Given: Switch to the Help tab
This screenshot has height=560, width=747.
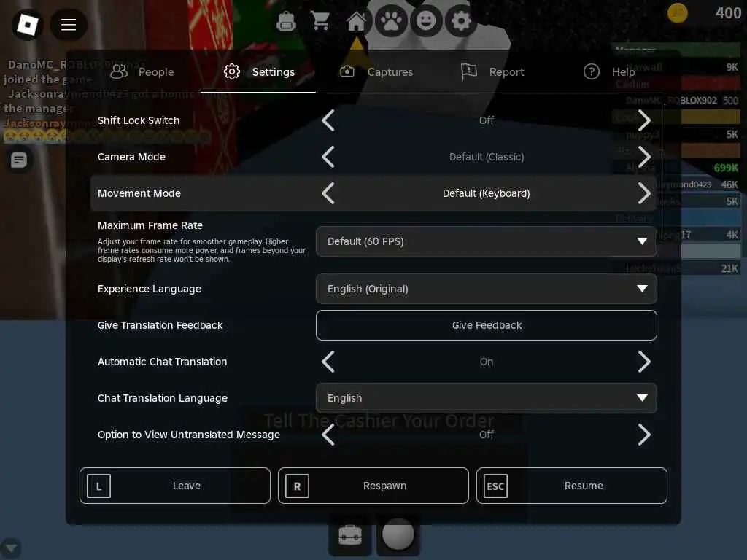Looking at the screenshot, I should coord(609,72).
